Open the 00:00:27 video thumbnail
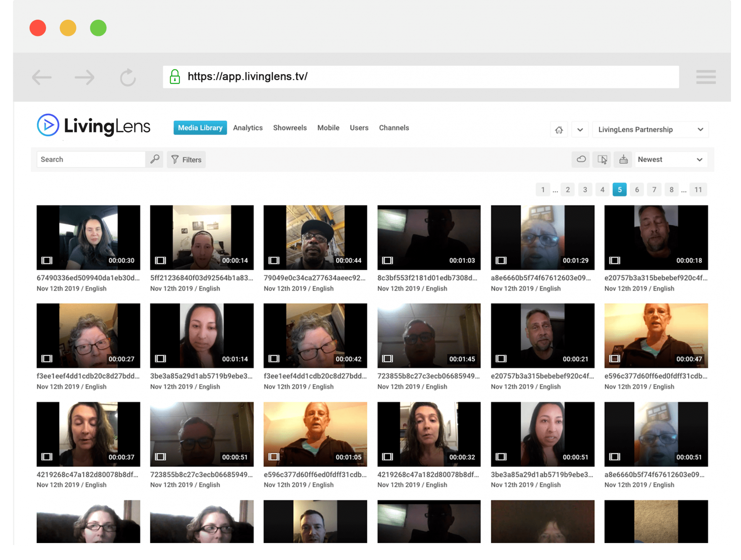Screen dimensions: 741x560 pyautogui.click(x=88, y=335)
